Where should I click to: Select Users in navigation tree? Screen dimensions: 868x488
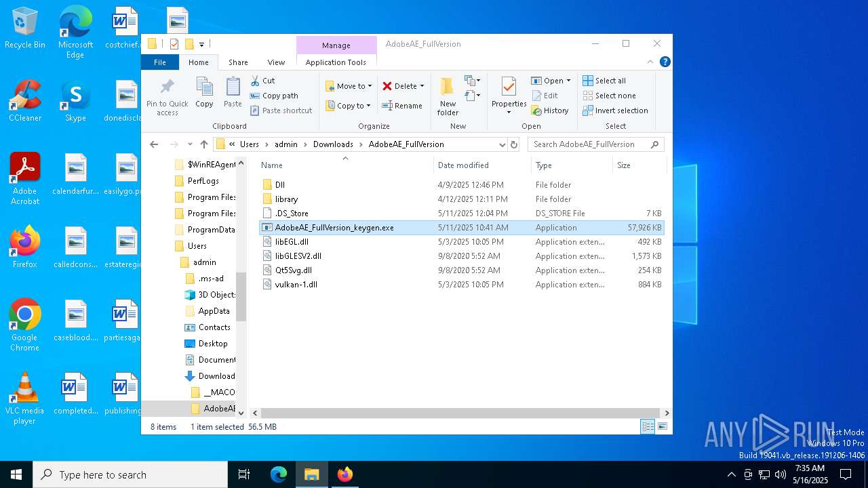(197, 246)
